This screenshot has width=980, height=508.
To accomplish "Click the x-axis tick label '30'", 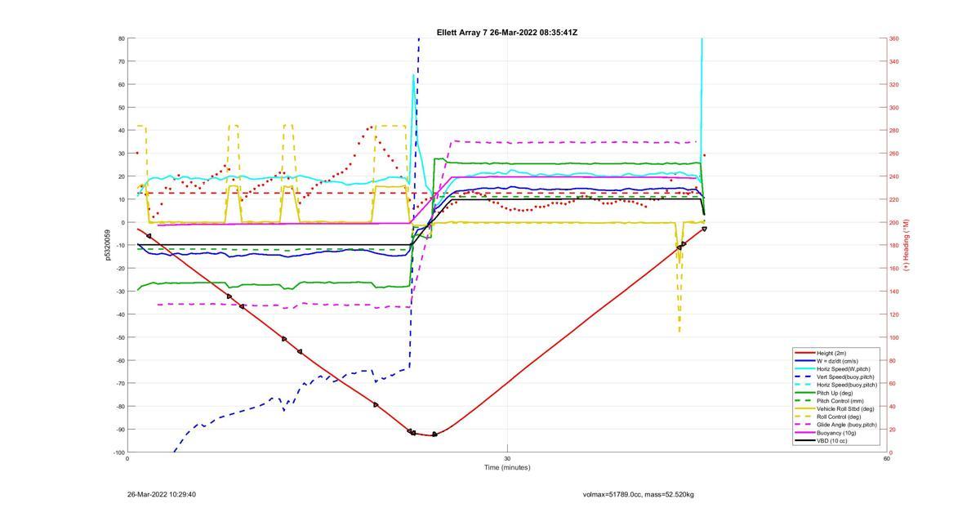I will tap(507, 458).
